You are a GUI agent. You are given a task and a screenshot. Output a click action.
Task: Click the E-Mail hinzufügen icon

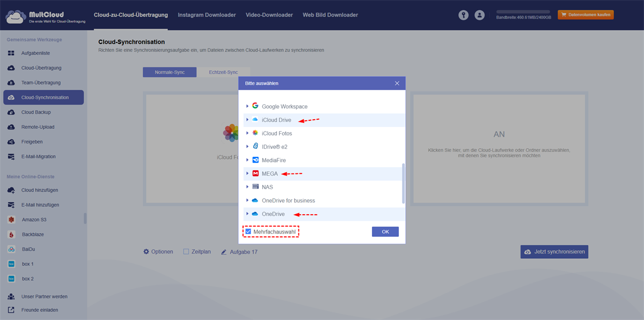(11, 205)
